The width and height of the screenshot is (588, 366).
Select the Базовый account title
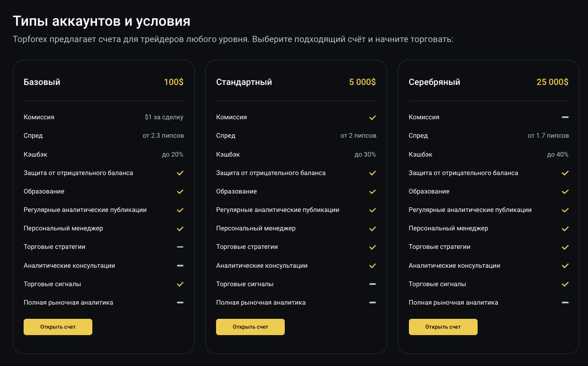(x=42, y=82)
